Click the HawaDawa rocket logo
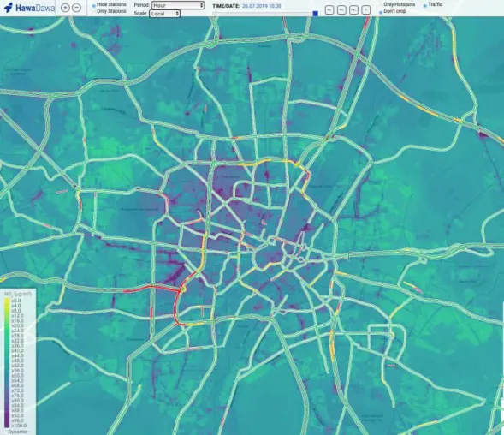Image resolution: width=504 pixels, height=435 pixels. pos(9,8)
